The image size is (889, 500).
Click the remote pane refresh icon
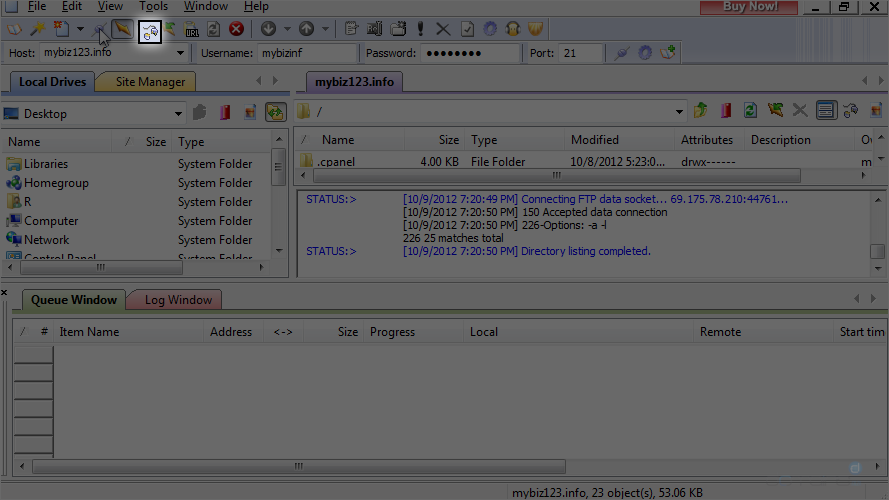coord(749,111)
